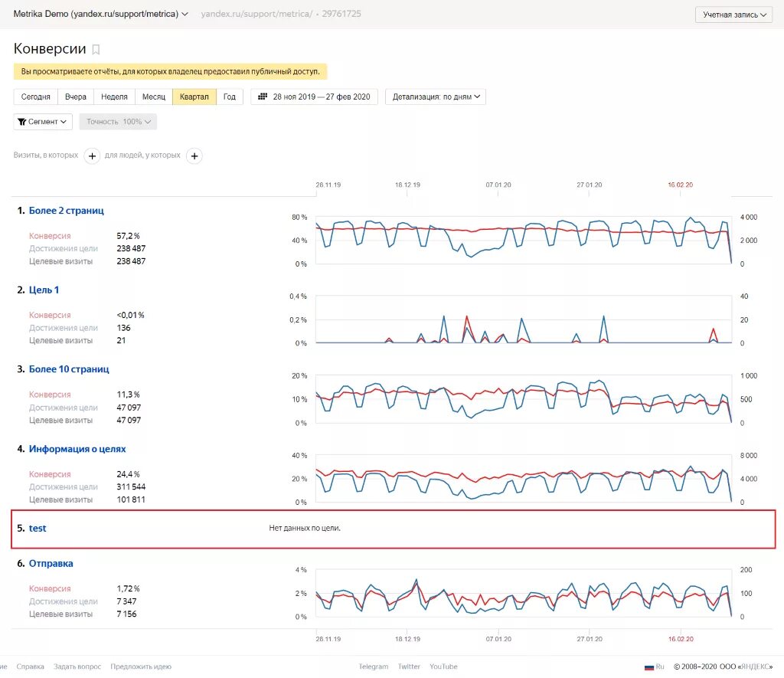Open the goal test

coord(38,529)
